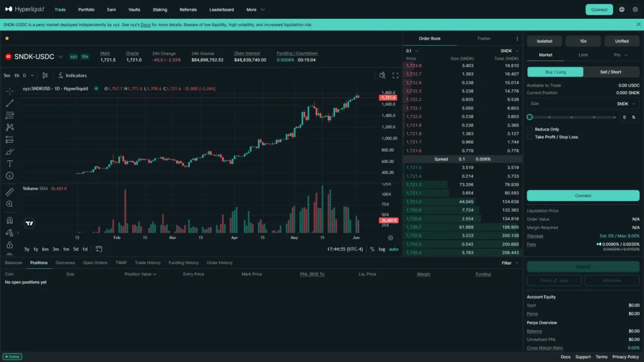Viewport: 644px width, 362px height.
Task: Open candle chart style selector icon
Action: [x=45, y=75]
